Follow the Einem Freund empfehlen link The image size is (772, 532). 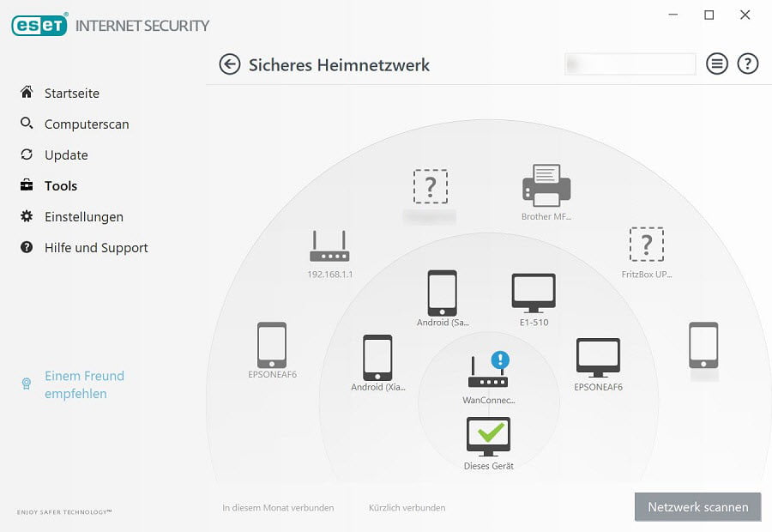point(84,384)
